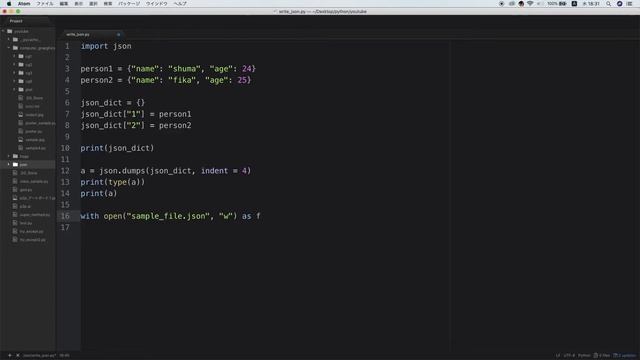Open Notification Center list icon
The height and width of the screenshot is (360, 640).
pos(629,4)
